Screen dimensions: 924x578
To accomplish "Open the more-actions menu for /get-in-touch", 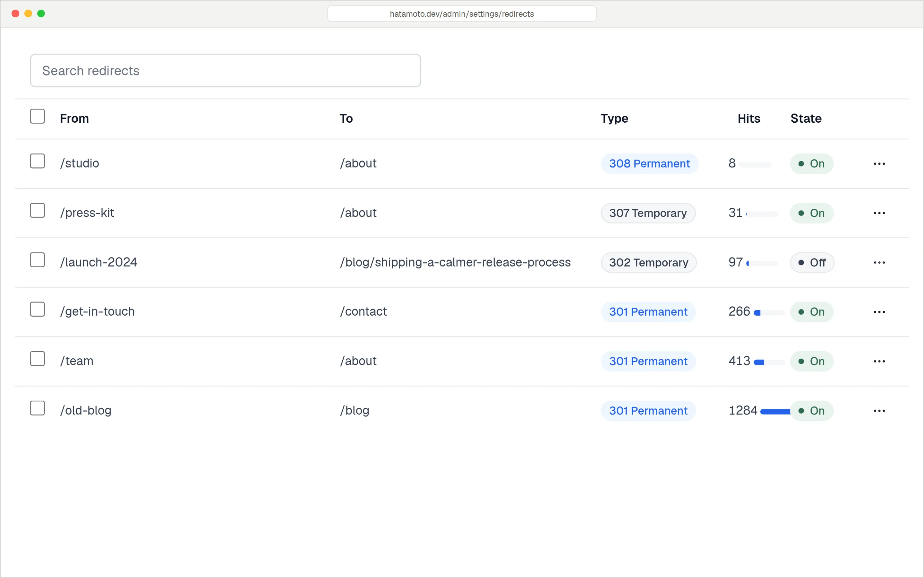I will [879, 312].
